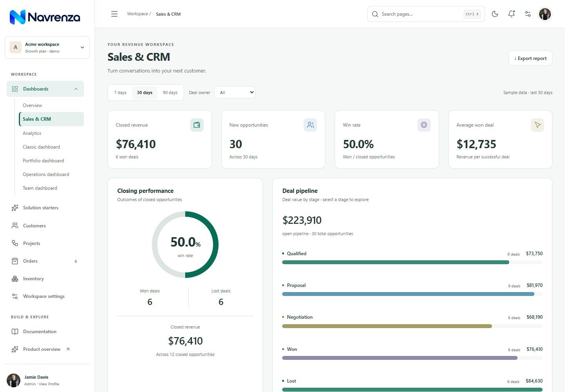Click the Orders bag icon
565x392 pixels.
15,261
